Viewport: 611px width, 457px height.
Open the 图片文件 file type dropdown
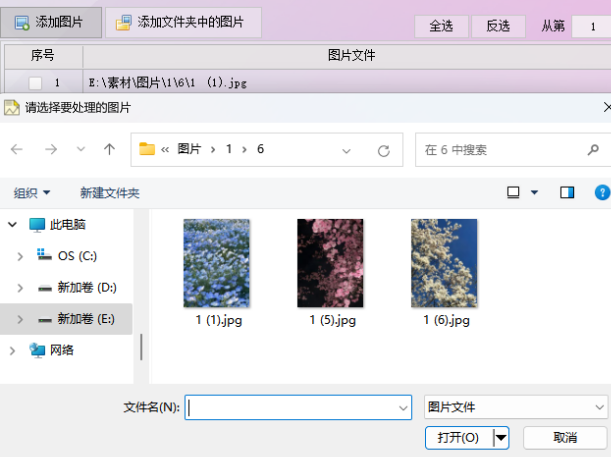[516, 407]
